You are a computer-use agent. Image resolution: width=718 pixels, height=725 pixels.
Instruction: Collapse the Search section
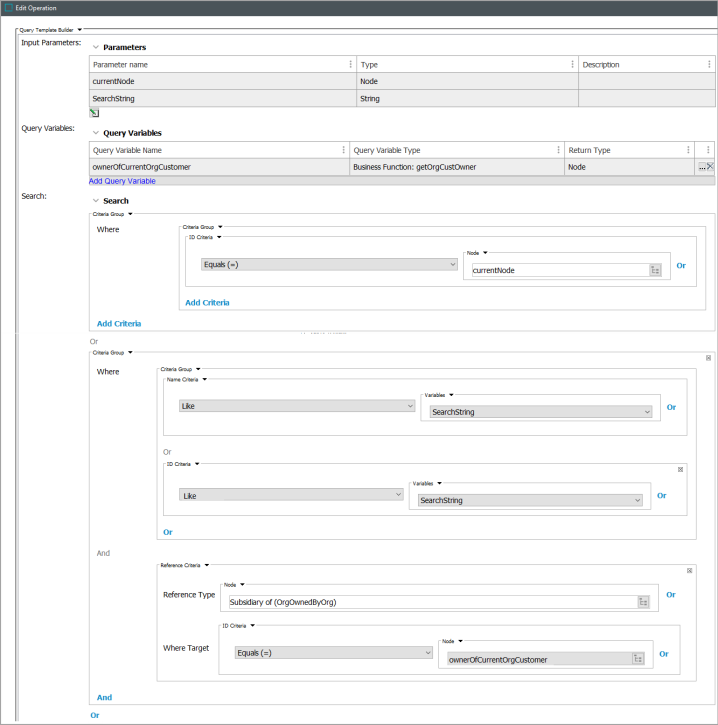pos(96,201)
